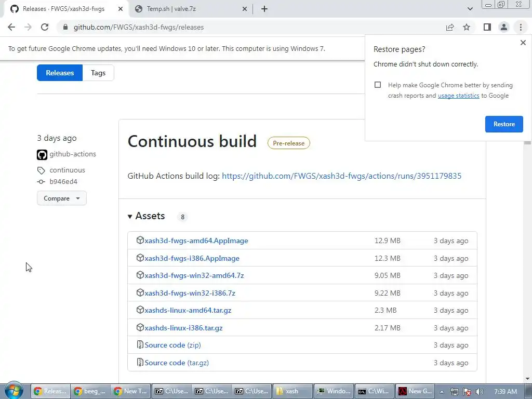This screenshot has width=532, height=399.
Task: Click the Continuous build title
Action: click(192, 141)
